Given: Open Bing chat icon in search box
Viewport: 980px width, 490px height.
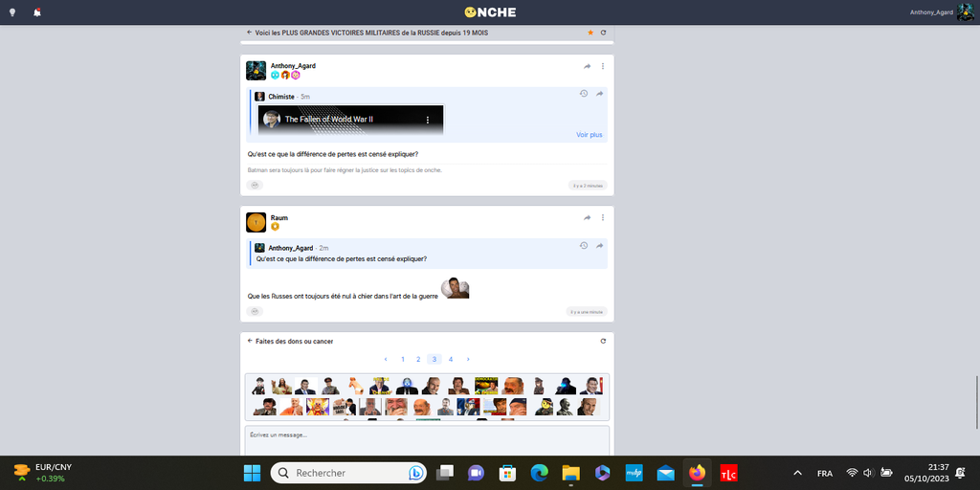Looking at the screenshot, I should click(x=416, y=473).
